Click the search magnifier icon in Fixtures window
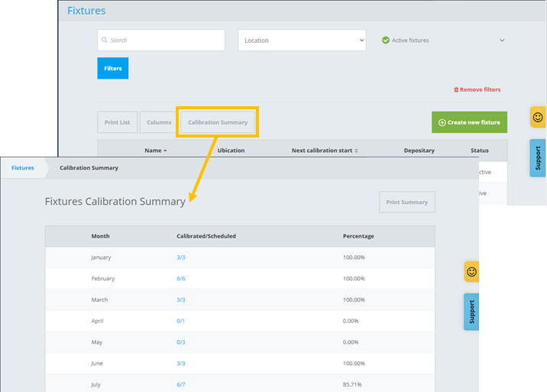The height and width of the screenshot is (392, 547). 104,40
